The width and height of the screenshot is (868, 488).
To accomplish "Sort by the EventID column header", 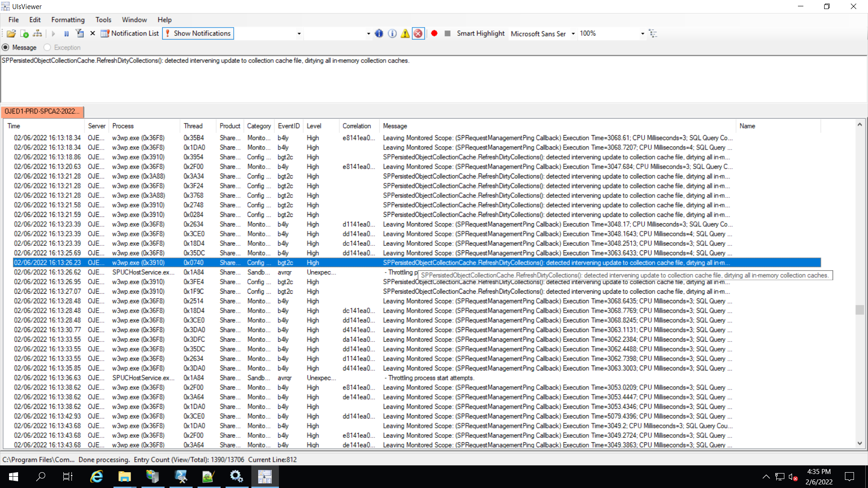I will click(289, 126).
